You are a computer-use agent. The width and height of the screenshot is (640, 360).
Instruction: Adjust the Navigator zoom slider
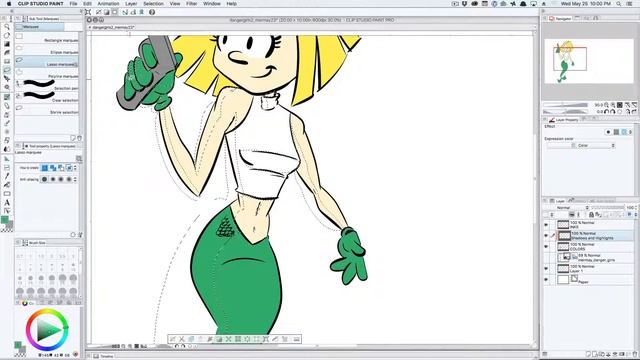(x=565, y=105)
